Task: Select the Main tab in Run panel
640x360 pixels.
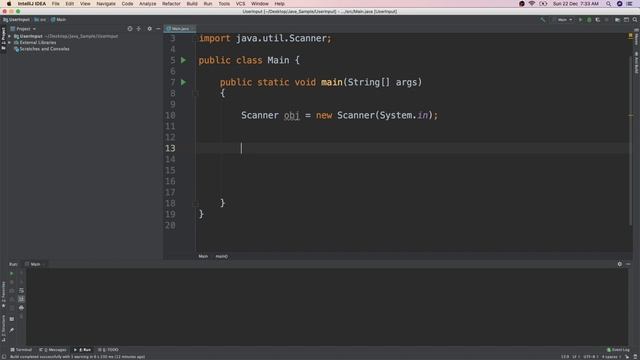Action: [x=35, y=264]
